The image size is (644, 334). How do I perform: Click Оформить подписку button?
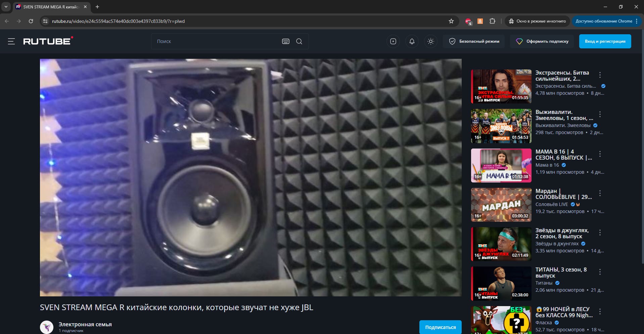[x=543, y=41]
